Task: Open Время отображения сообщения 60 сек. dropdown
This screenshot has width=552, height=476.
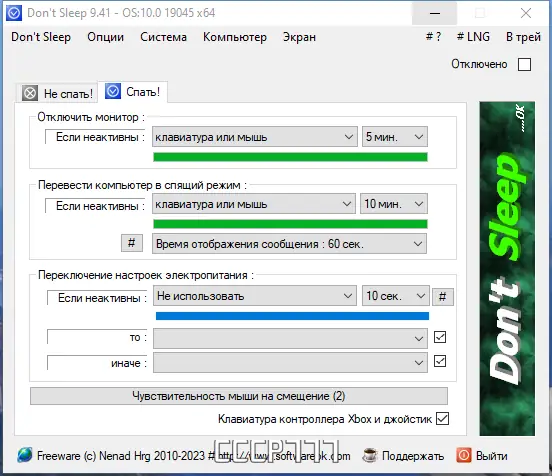Action: [289, 244]
